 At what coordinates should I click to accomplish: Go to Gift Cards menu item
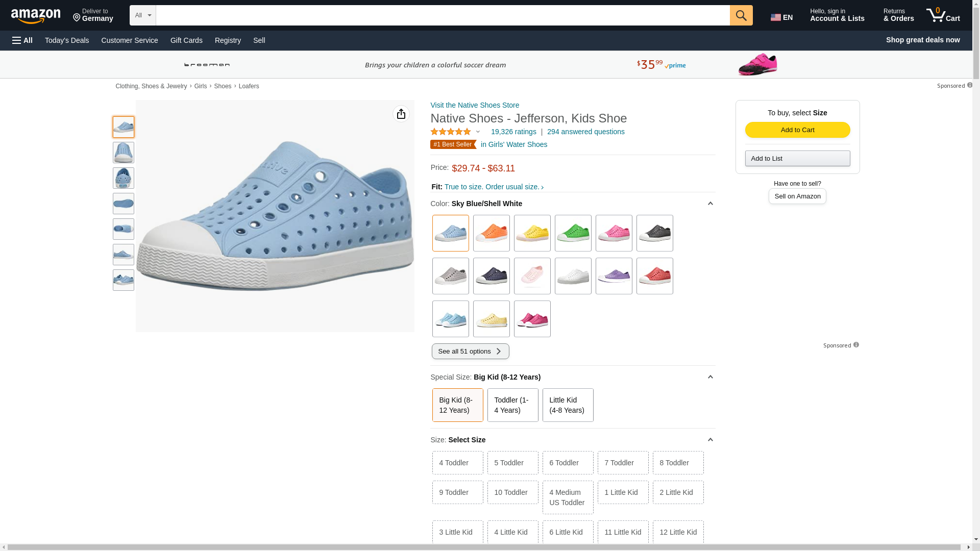tap(186, 40)
